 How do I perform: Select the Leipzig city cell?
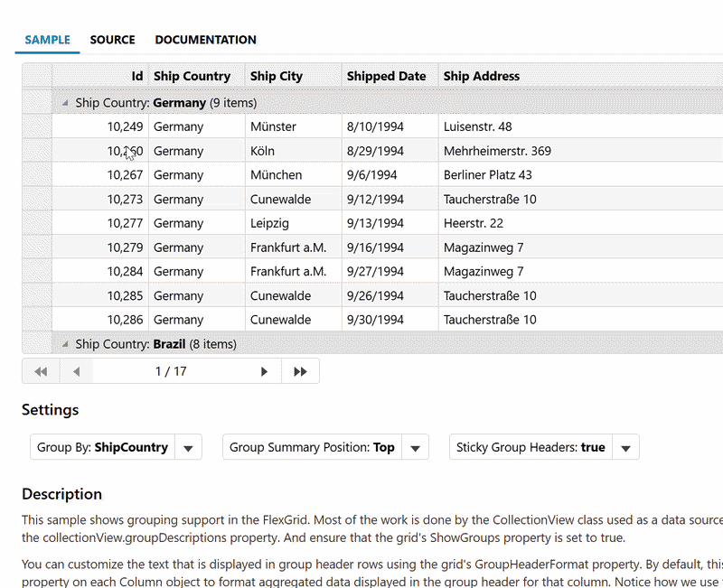(x=294, y=223)
